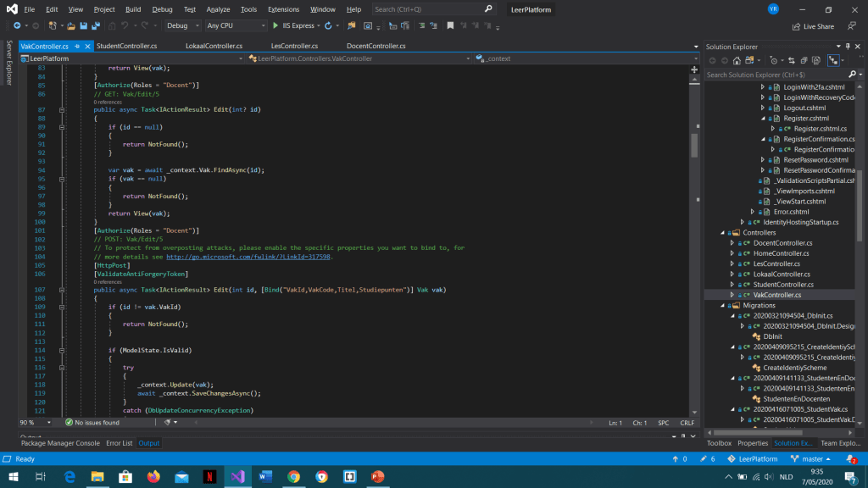Click the Live Share button
This screenshot has height=488, width=868.
click(x=812, y=26)
